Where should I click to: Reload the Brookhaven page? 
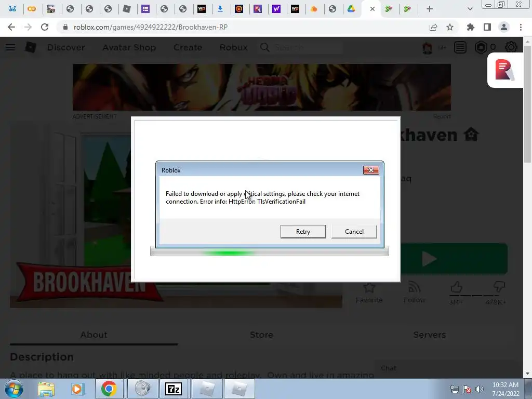tap(45, 27)
